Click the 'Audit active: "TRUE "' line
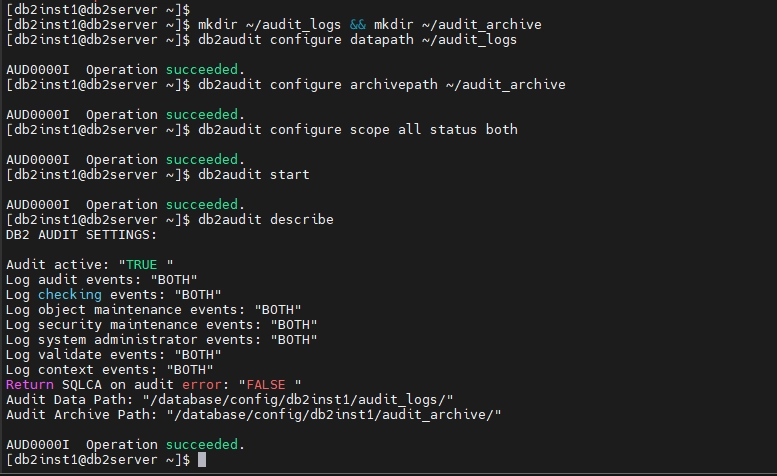 click(x=90, y=265)
